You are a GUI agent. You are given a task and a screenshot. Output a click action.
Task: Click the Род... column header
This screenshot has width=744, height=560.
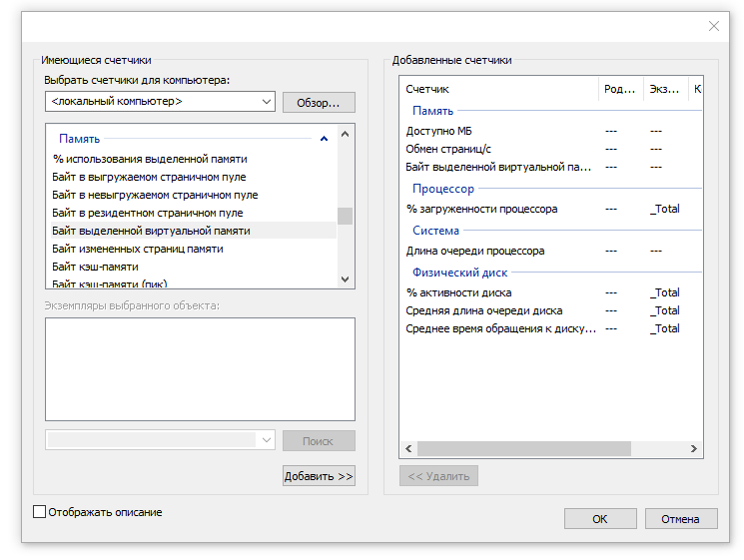point(620,89)
